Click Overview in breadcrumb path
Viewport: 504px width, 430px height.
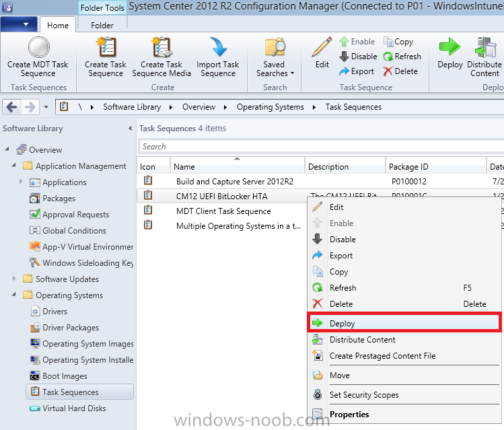pyautogui.click(x=199, y=107)
